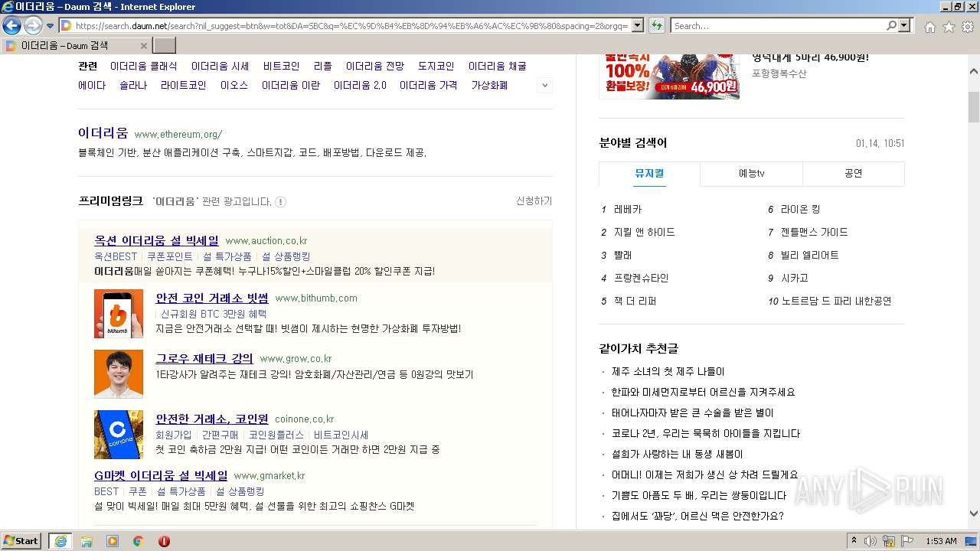
Task: Click the 신청하기 link
Action: pyautogui.click(x=534, y=201)
